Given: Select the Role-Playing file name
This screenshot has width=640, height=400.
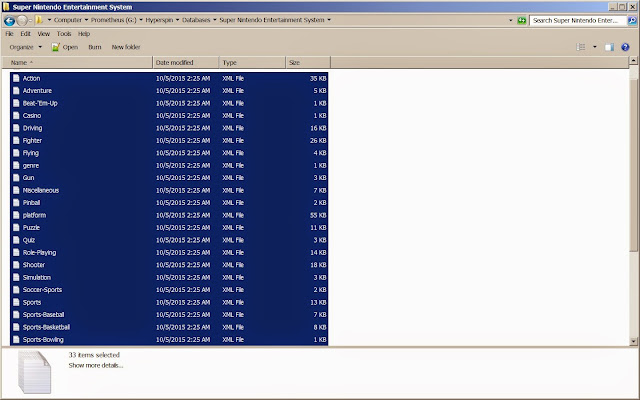Looking at the screenshot, I should coord(39,253).
